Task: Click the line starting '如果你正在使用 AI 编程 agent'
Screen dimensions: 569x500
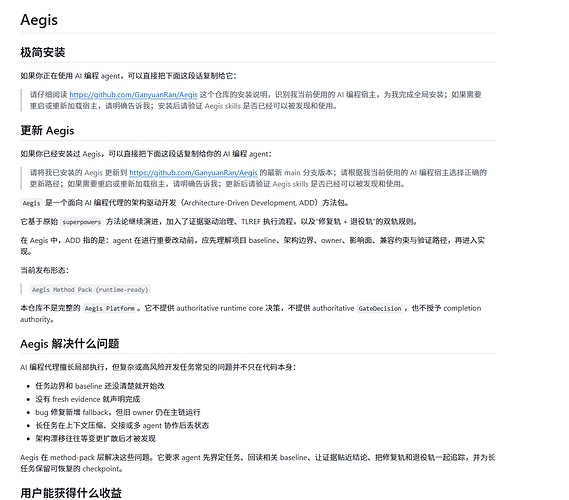Action: tap(128, 76)
